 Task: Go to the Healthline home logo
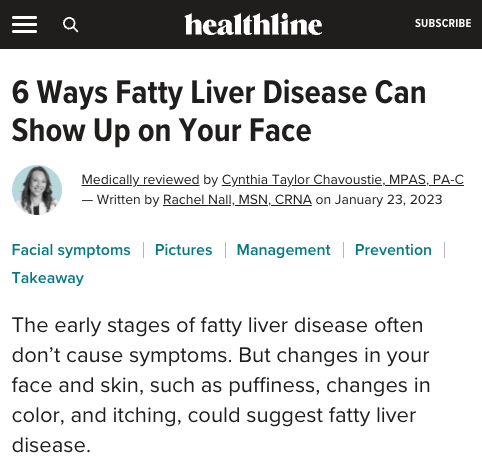tap(253, 24)
